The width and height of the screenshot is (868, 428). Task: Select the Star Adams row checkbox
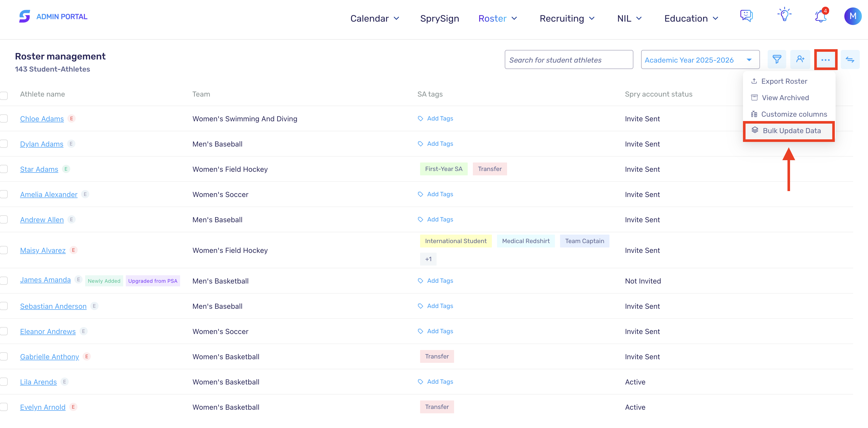[4, 169]
